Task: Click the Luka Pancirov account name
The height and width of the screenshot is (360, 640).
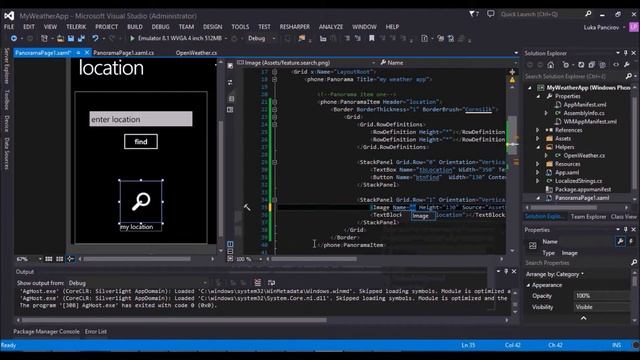Action: (601, 27)
